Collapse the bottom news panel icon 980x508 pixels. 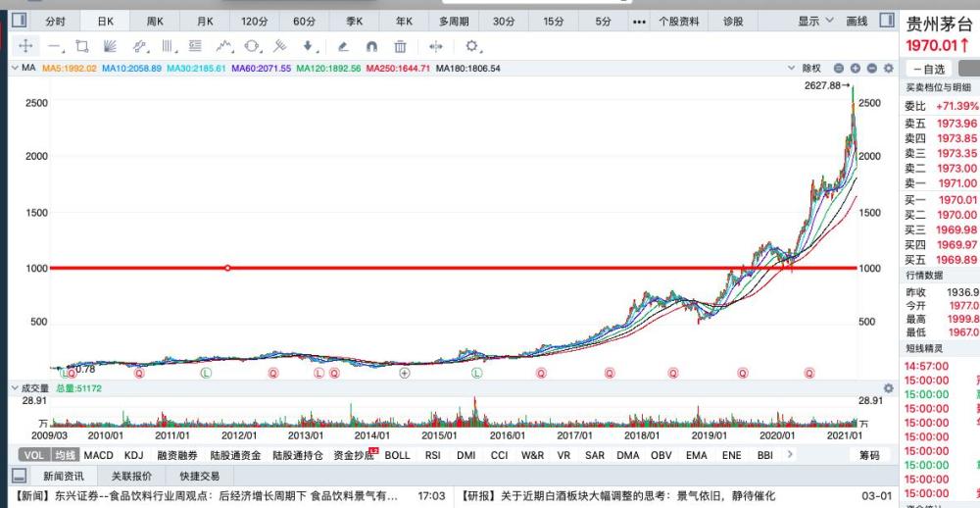(19, 476)
